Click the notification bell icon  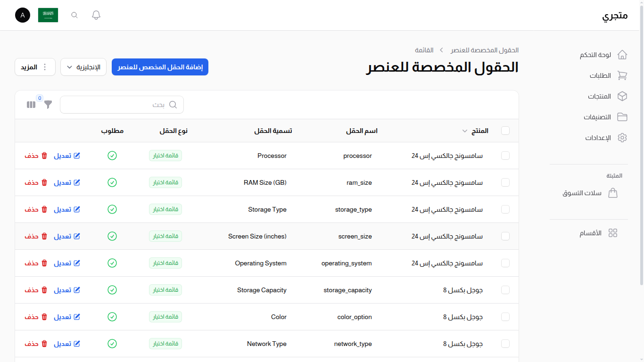tap(96, 15)
